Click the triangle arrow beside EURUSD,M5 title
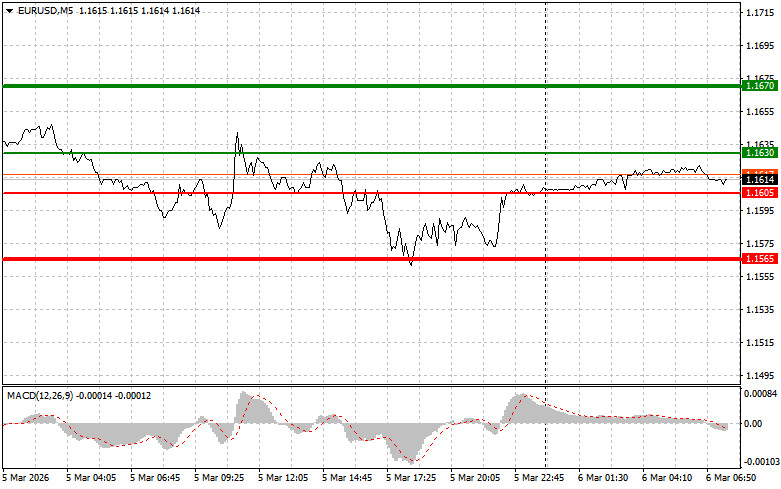 point(9,10)
